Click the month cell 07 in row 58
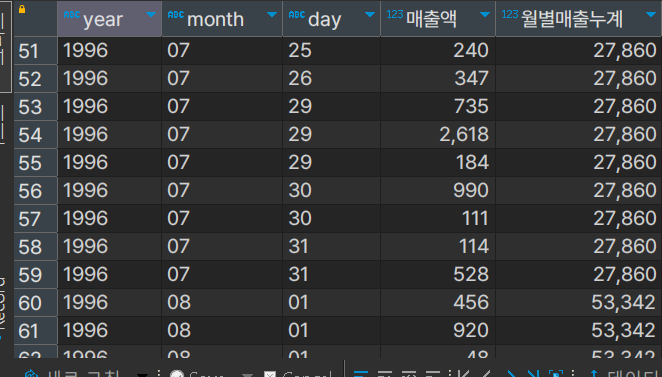This screenshot has width=662, height=377. tap(222, 247)
